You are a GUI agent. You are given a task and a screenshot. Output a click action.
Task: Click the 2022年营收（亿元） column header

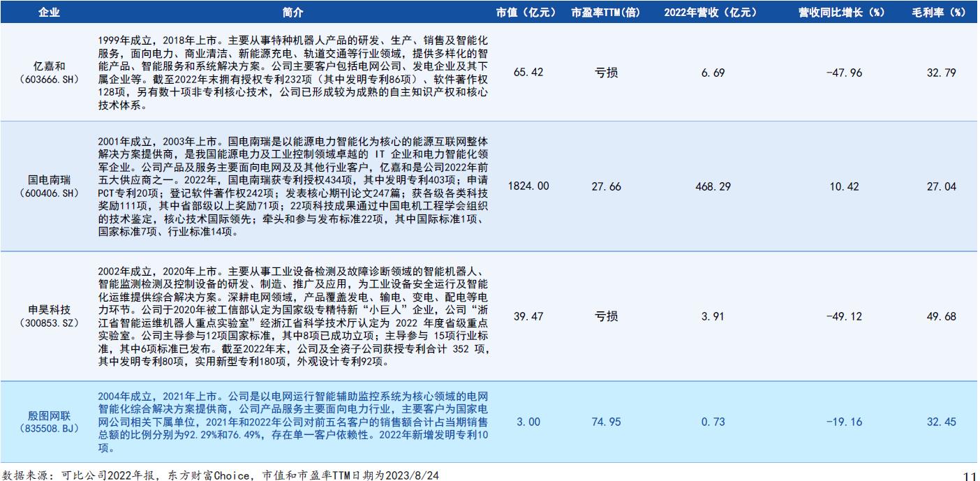(711, 12)
